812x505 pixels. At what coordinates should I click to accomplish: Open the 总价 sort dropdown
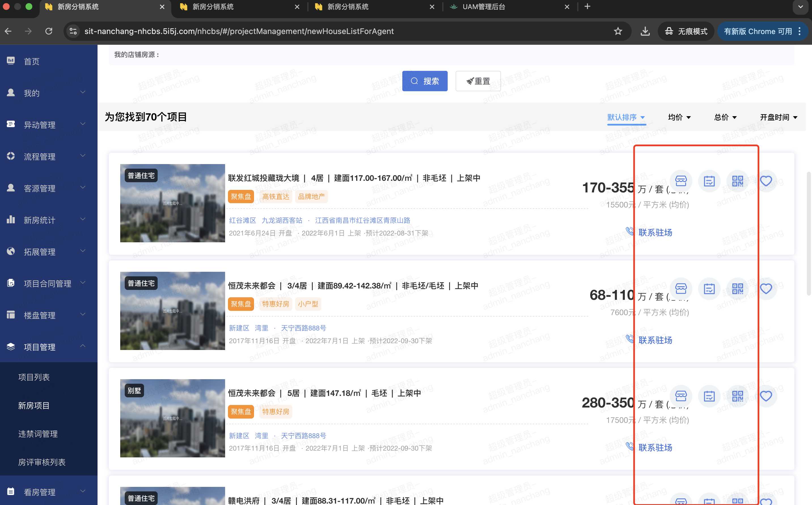tap(725, 117)
